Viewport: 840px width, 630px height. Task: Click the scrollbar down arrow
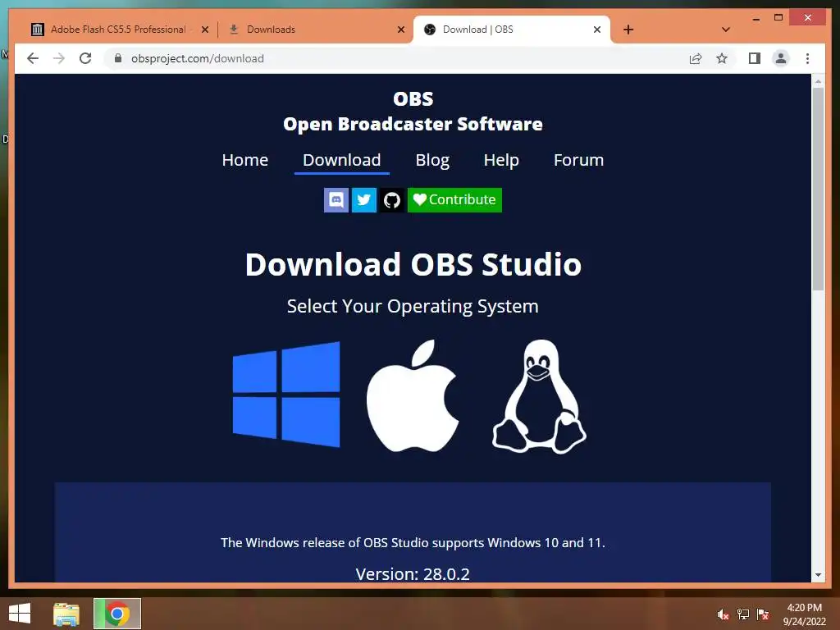(x=818, y=575)
